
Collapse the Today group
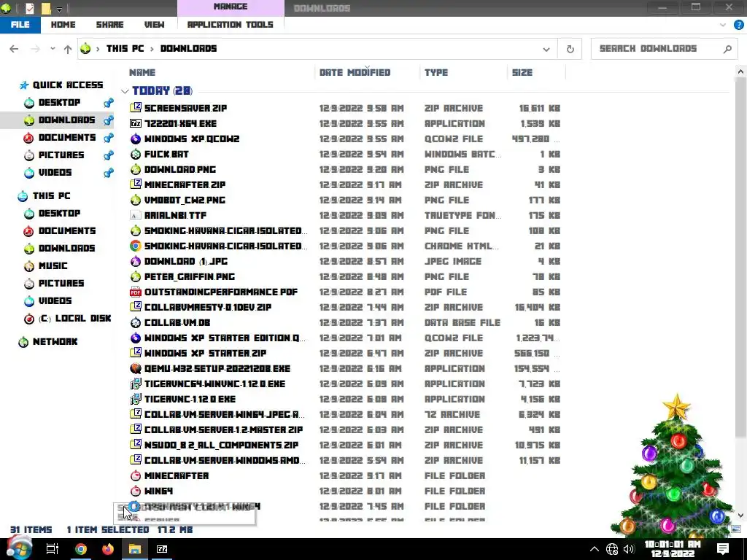[125, 90]
